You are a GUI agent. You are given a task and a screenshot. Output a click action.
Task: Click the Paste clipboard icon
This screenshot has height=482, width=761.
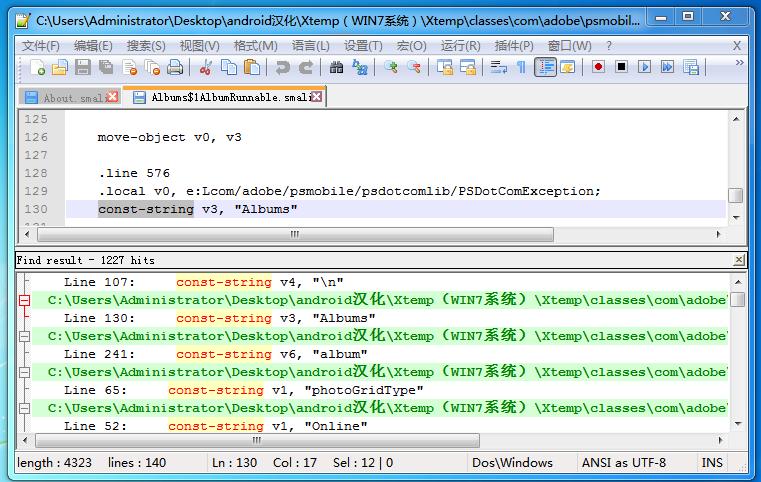252,67
